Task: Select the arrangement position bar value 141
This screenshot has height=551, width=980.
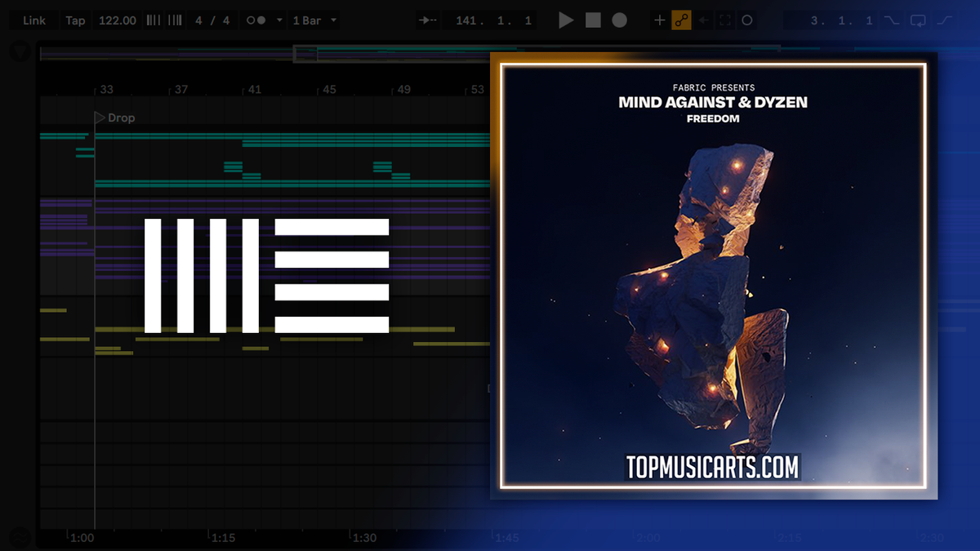Action: click(466, 20)
